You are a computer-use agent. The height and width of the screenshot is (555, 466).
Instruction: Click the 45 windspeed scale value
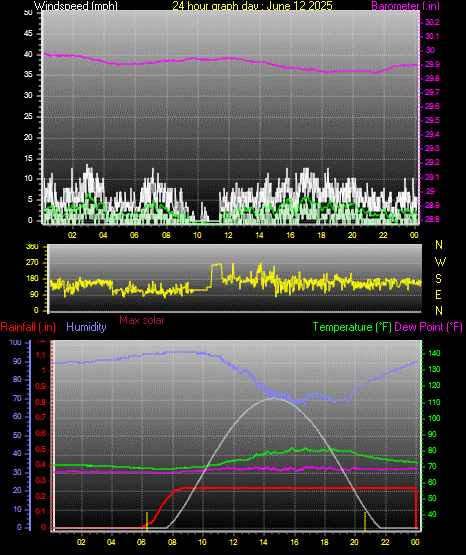click(x=28, y=34)
